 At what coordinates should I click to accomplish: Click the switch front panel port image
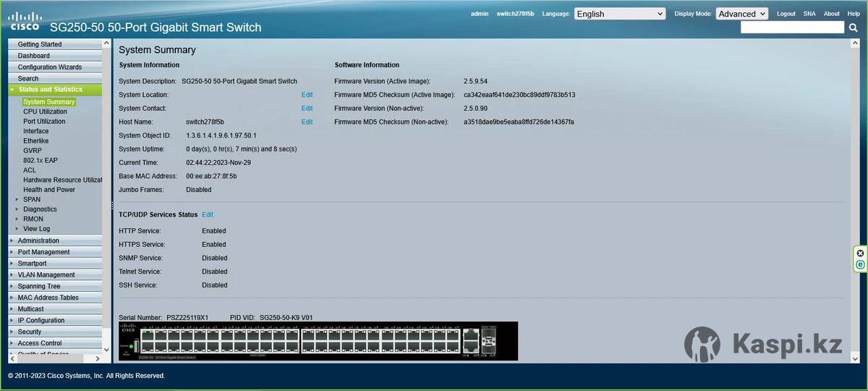coord(318,341)
